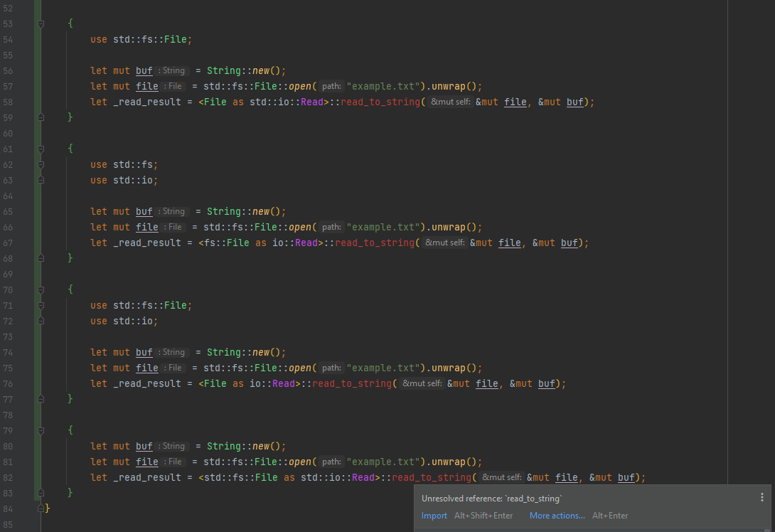Collapse the code block starting at line 70

(41, 289)
